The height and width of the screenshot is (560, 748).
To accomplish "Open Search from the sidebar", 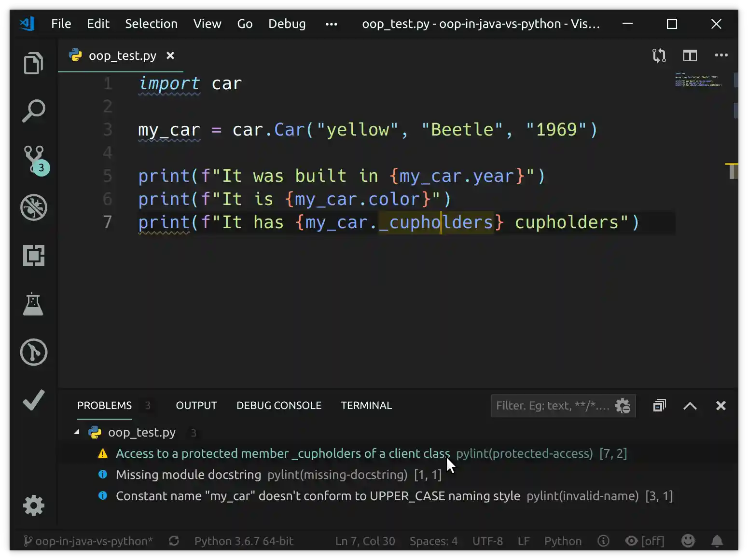I will tap(33, 111).
